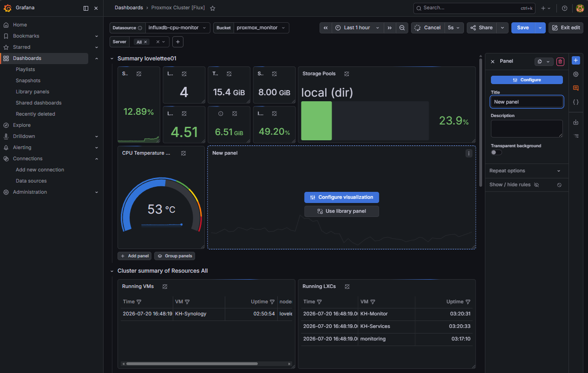The image size is (588, 373).
Task: Open the 5s refresh interval dropdown
Action: pos(454,28)
